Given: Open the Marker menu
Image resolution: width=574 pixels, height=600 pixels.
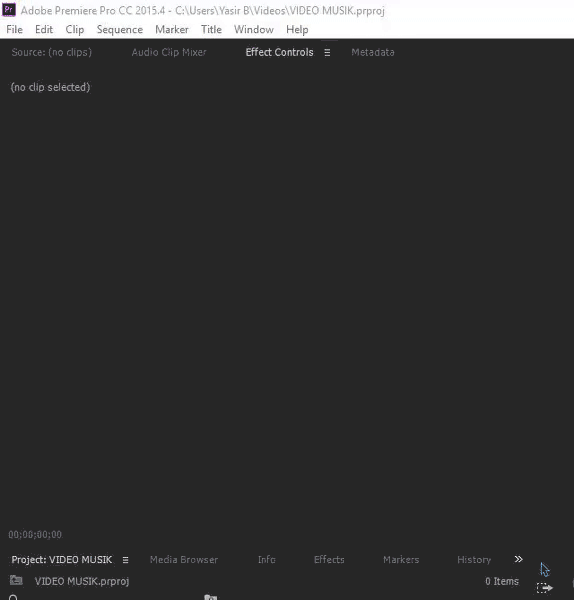Looking at the screenshot, I should pyautogui.click(x=172, y=29).
